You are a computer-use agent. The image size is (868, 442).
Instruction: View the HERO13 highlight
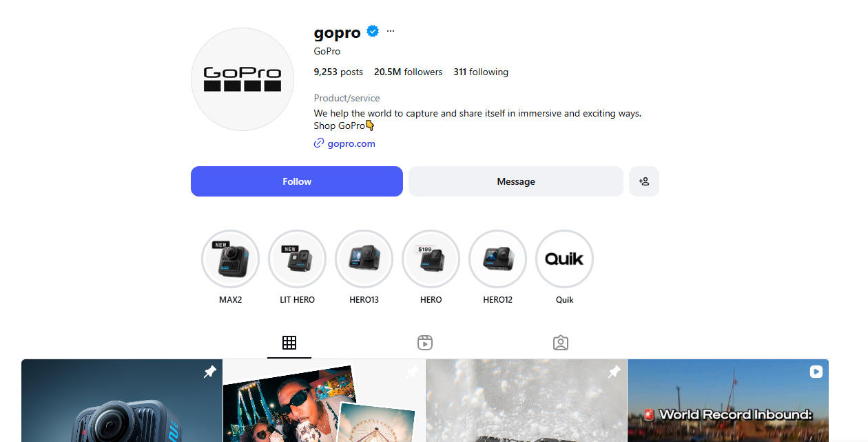(364, 259)
